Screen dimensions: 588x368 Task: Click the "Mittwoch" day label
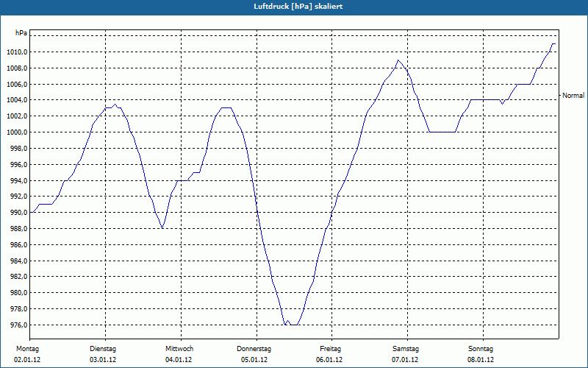click(179, 349)
